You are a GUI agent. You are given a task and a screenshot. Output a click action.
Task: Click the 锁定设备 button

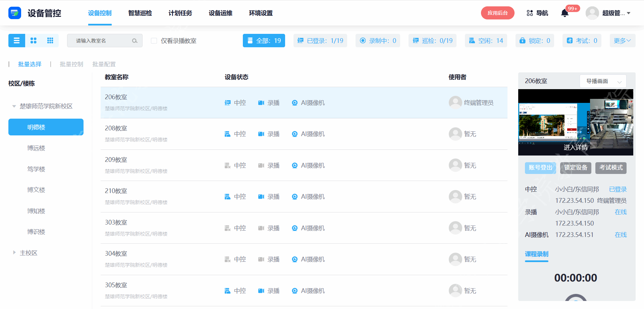pyautogui.click(x=576, y=168)
